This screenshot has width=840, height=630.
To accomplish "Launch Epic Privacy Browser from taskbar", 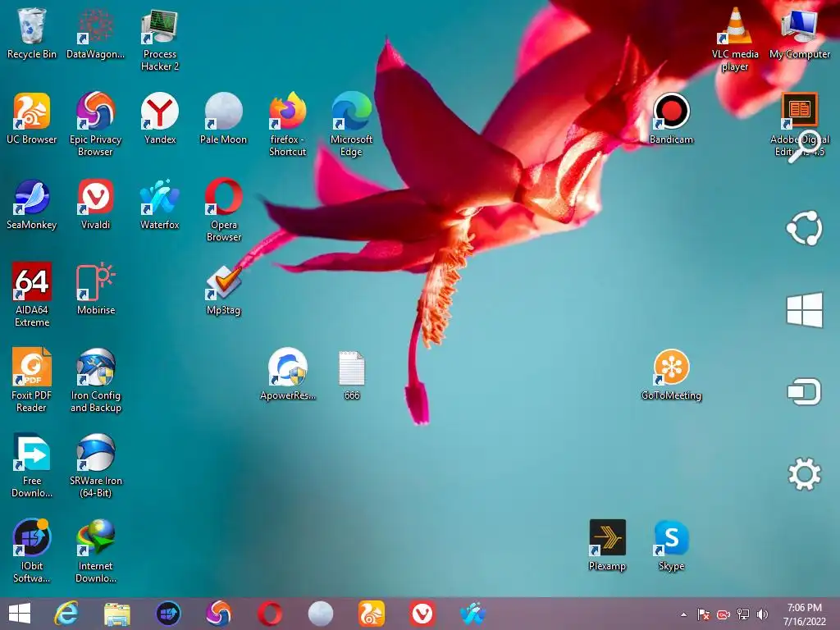I will [x=218, y=614].
